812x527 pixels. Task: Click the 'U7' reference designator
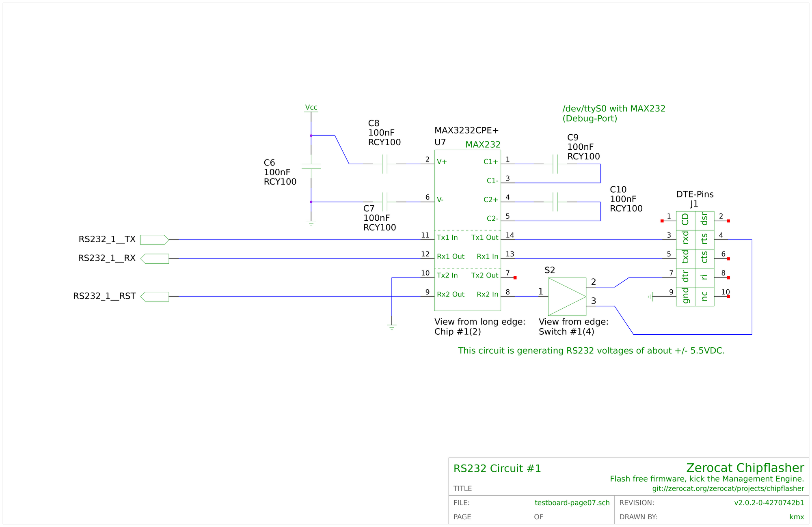(440, 142)
